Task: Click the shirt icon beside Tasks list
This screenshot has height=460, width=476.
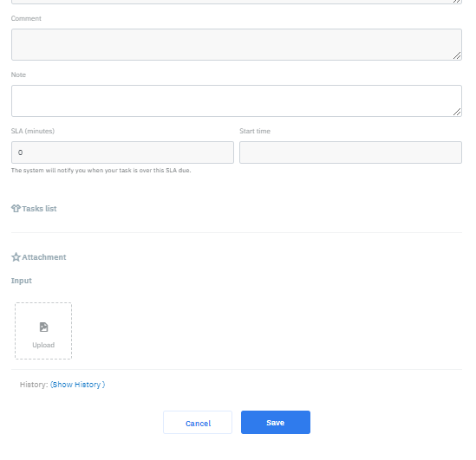Action: [16, 208]
